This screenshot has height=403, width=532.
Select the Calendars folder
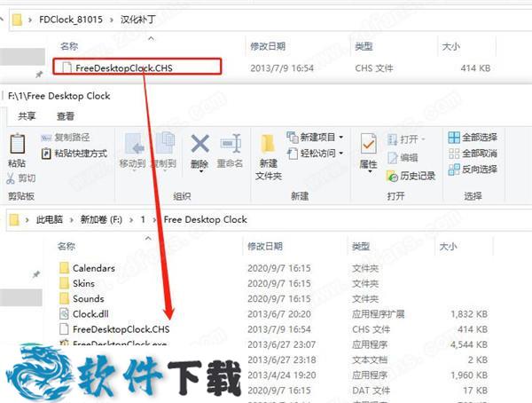click(x=94, y=268)
